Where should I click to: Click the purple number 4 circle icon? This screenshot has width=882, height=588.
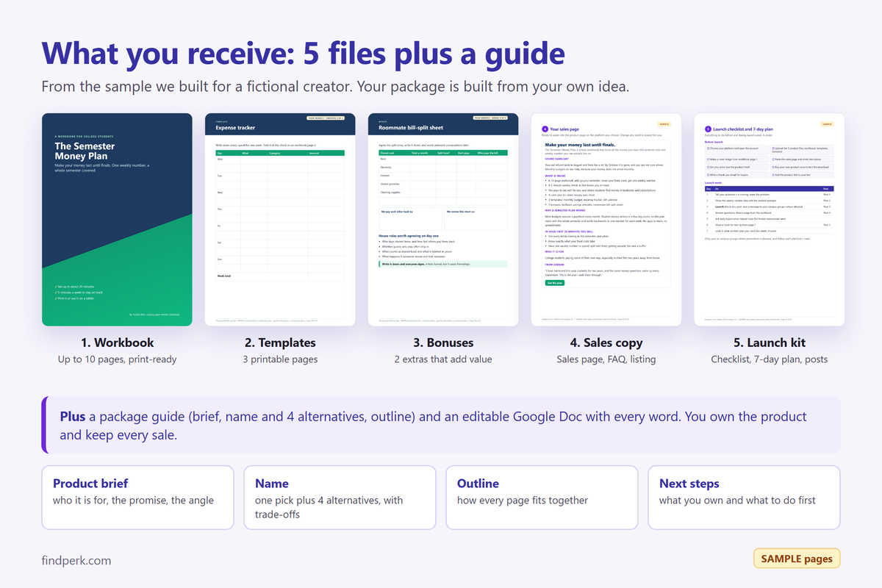(545, 129)
